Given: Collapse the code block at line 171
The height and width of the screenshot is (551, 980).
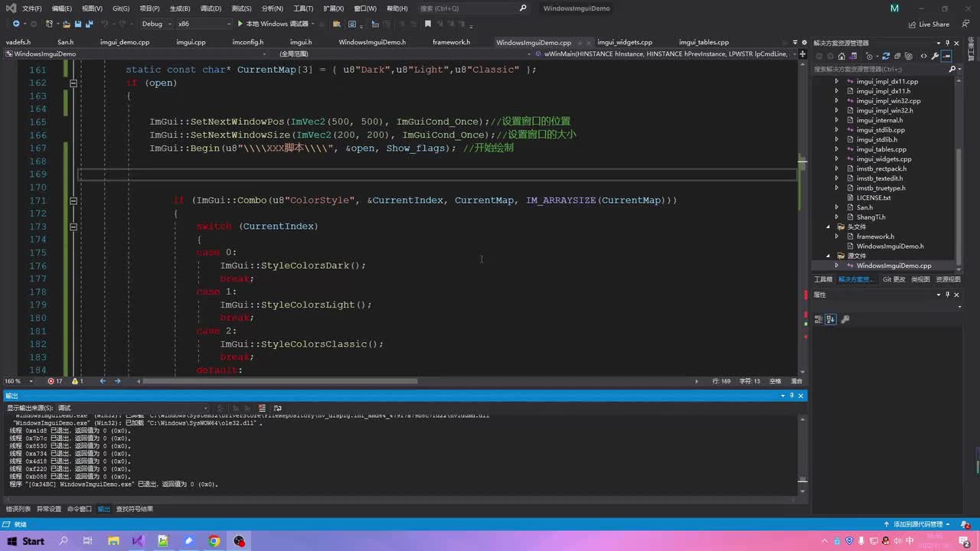Looking at the screenshot, I should click(x=73, y=201).
